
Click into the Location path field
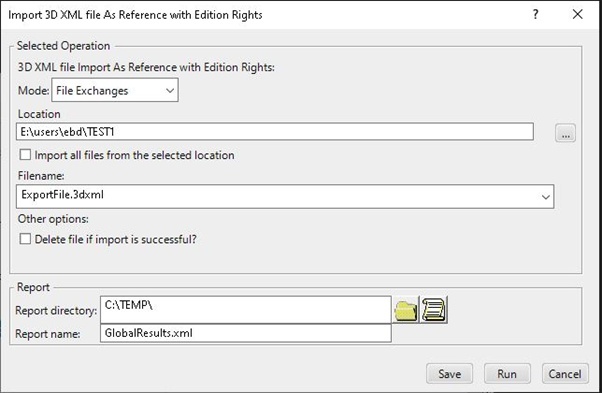tap(275, 132)
